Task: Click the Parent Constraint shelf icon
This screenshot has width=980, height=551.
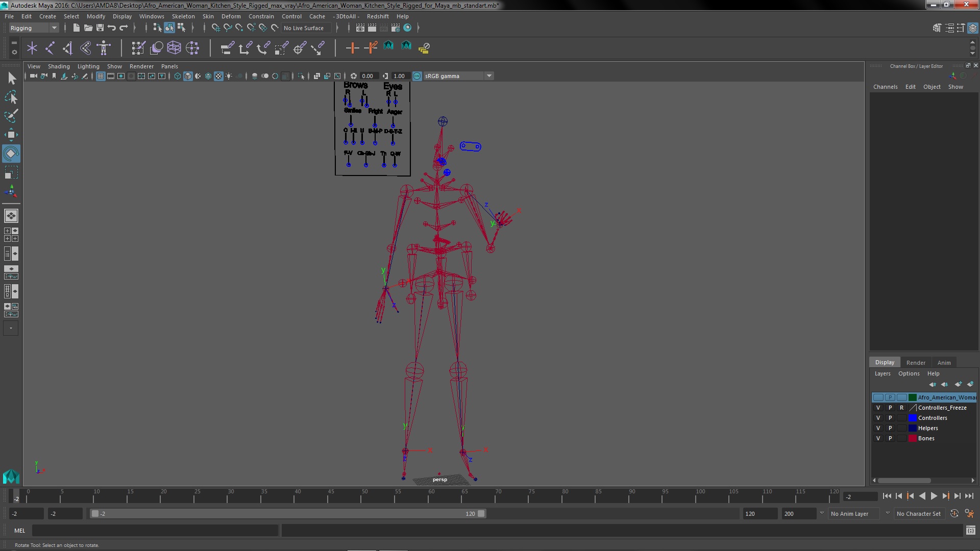Action: [227, 48]
